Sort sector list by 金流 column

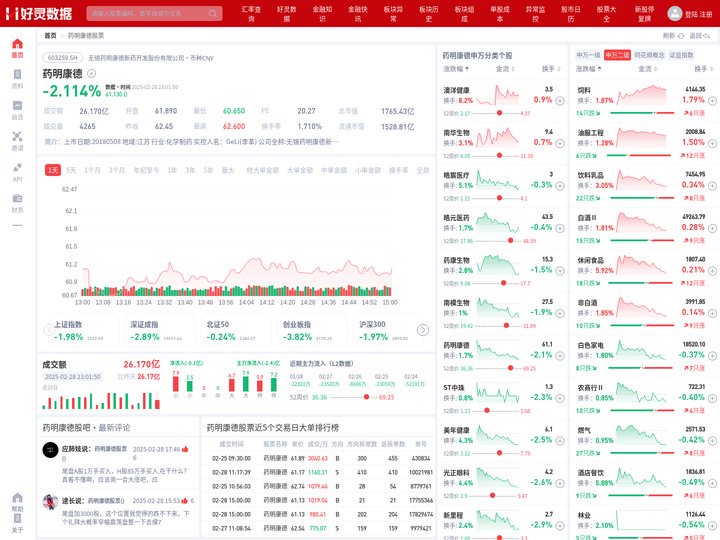tap(647, 69)
